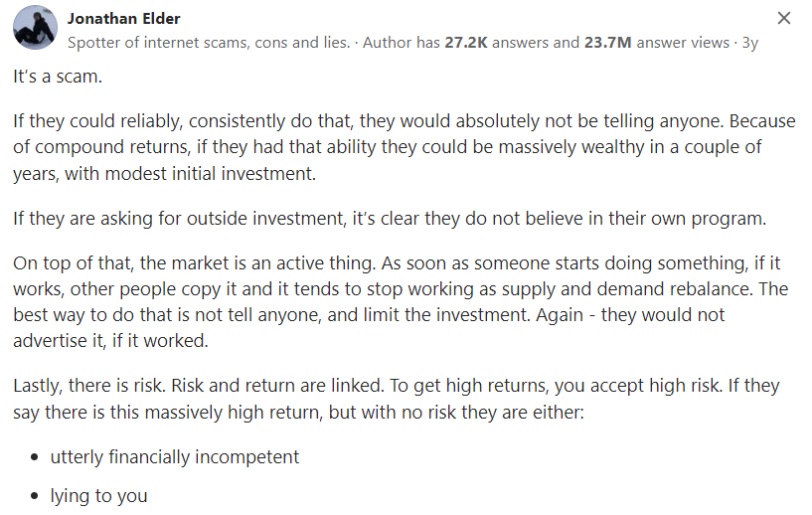Click the paragraph starting 'If they could reliably'
The height and width of the screenshot is (515, 812).
404,147
